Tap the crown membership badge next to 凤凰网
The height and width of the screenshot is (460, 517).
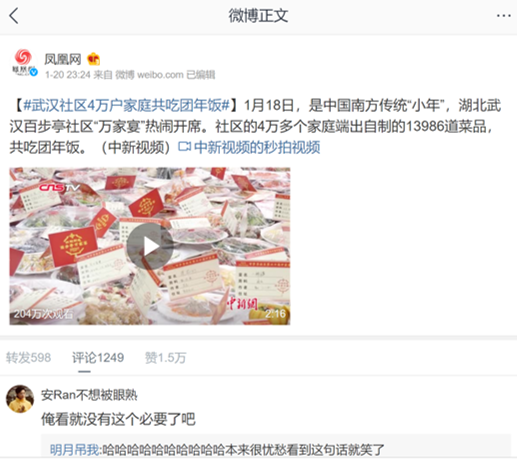94,59
